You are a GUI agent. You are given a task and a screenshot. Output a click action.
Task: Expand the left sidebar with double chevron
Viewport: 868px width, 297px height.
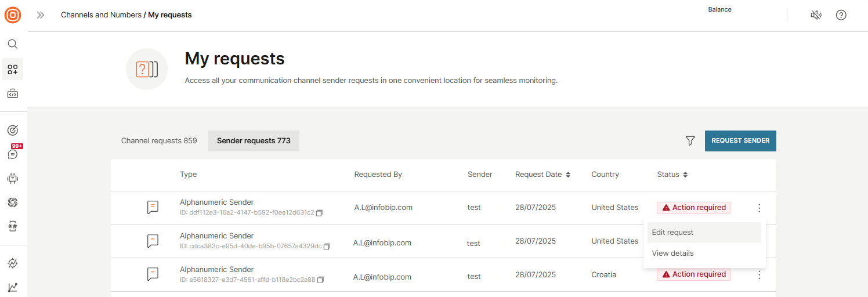coord(41,15)
